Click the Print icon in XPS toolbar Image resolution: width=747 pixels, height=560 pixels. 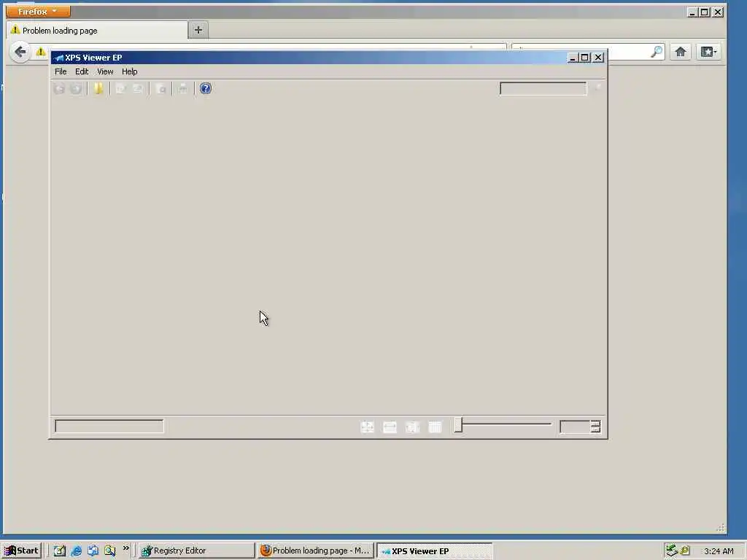coord(183,88)
